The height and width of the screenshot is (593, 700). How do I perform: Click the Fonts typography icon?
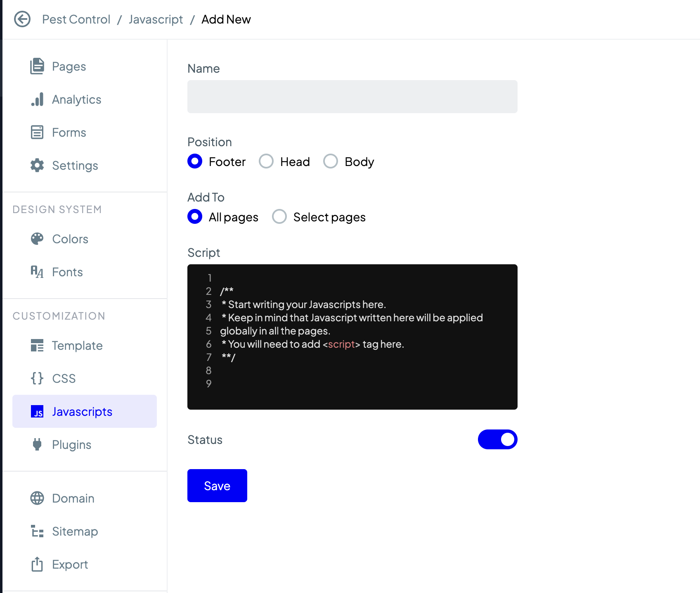(x=37, y=272)
